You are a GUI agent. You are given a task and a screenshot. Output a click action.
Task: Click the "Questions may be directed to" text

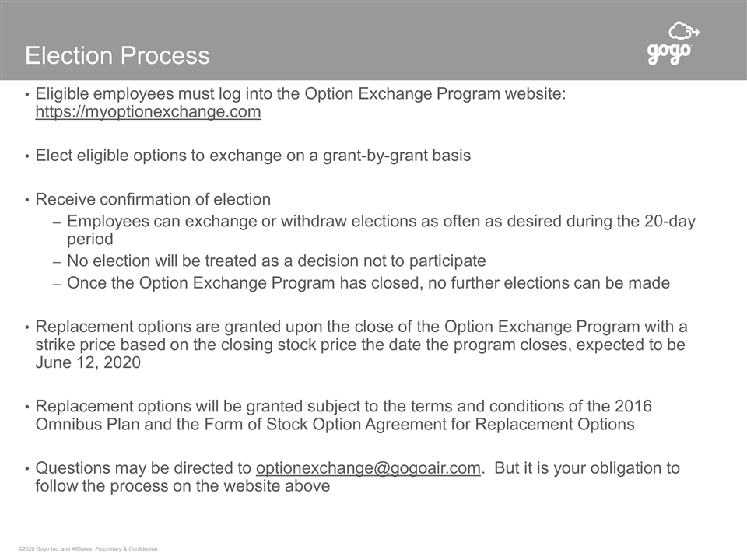tap(144, 468)
